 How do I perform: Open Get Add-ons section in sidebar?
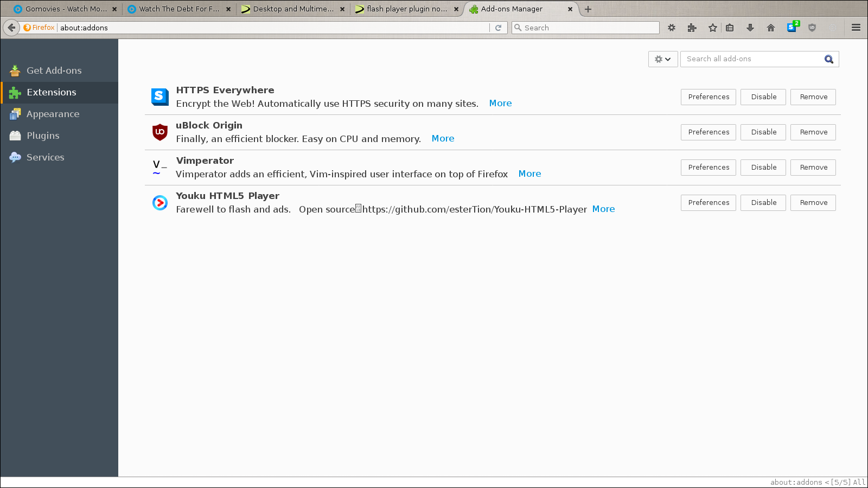(x=59, y=70)
